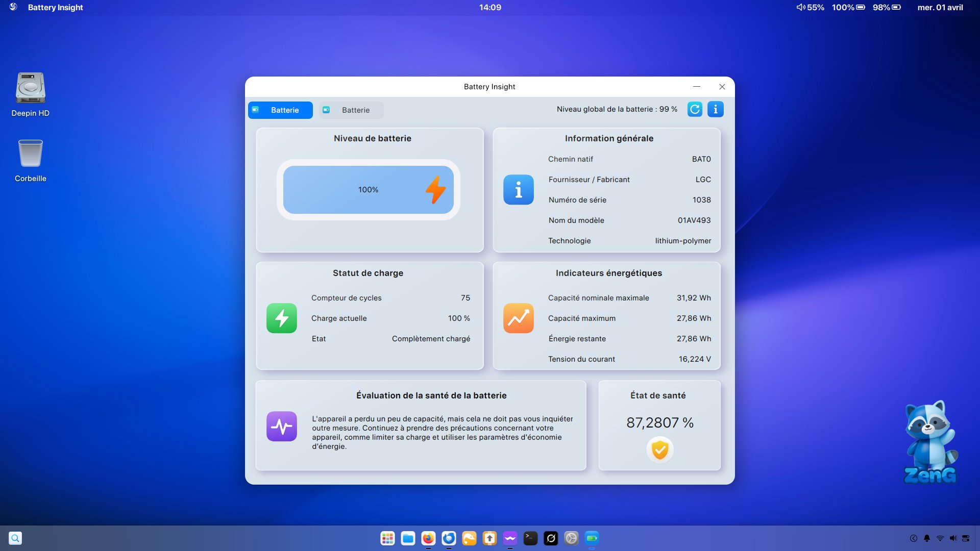Open the quick settings toggles tray icon
Image resolution: width=980 pixels, height=551 pixels.
coord(966,538)
